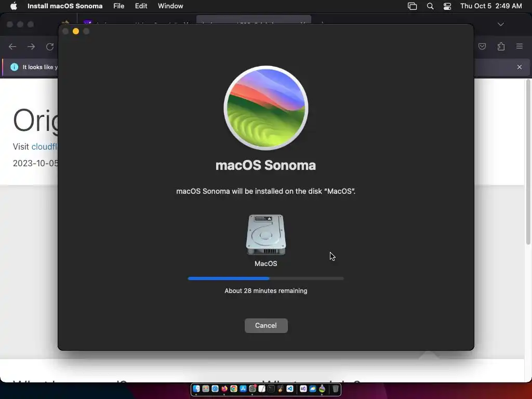Open purple Visual Studio app in Dock
This screenshot has width=532, height=399.
(x=303, y=389)
